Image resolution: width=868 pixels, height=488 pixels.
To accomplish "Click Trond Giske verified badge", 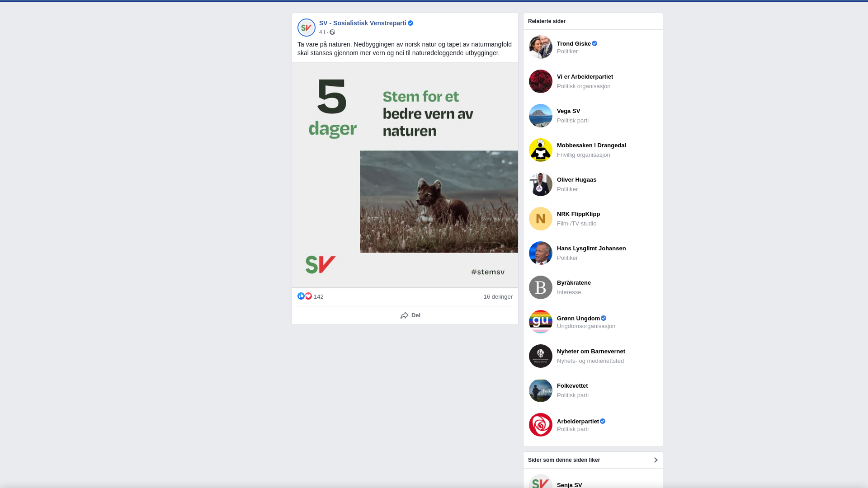I will point(594,43).
